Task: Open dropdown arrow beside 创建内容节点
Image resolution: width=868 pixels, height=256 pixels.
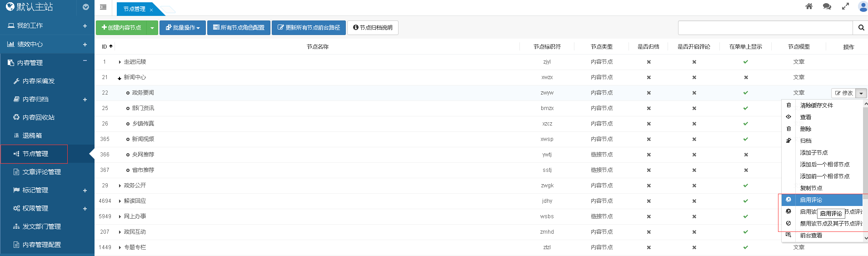Action: 152,28
